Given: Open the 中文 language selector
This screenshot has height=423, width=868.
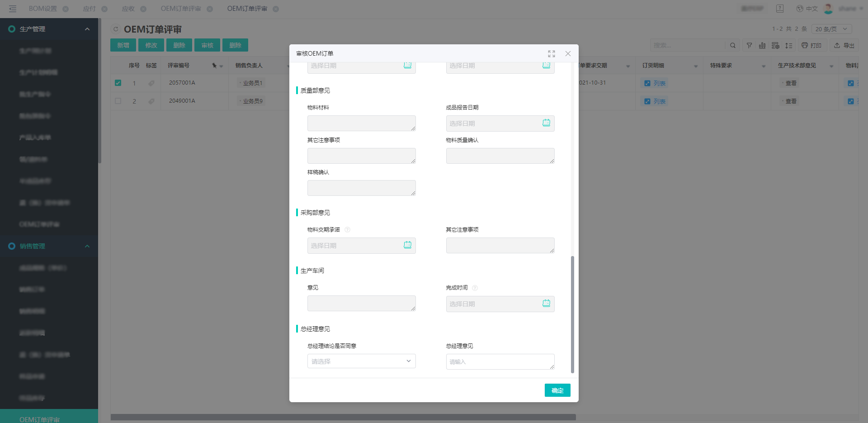Looking at the screenshot, I should (x=807, y=9).
